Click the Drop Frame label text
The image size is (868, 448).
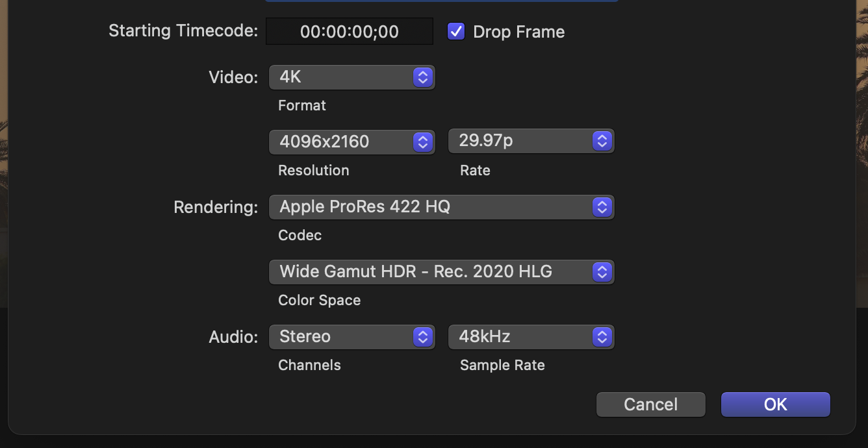518,32
